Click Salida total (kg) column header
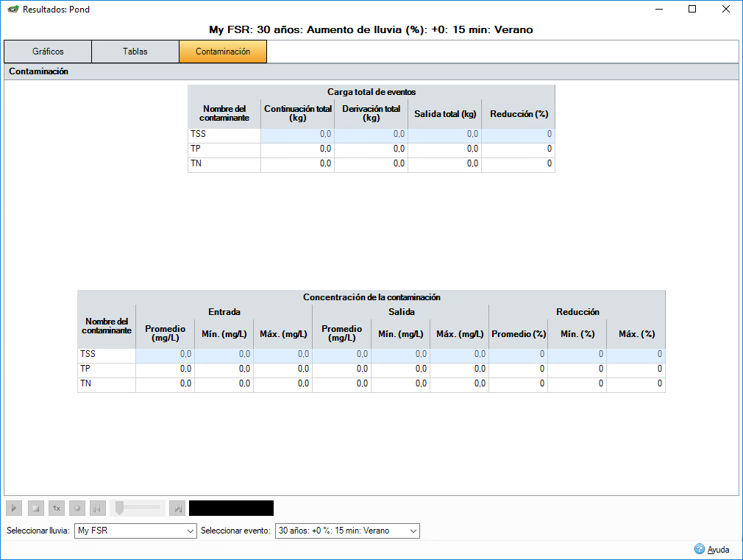 click(445, 114)
